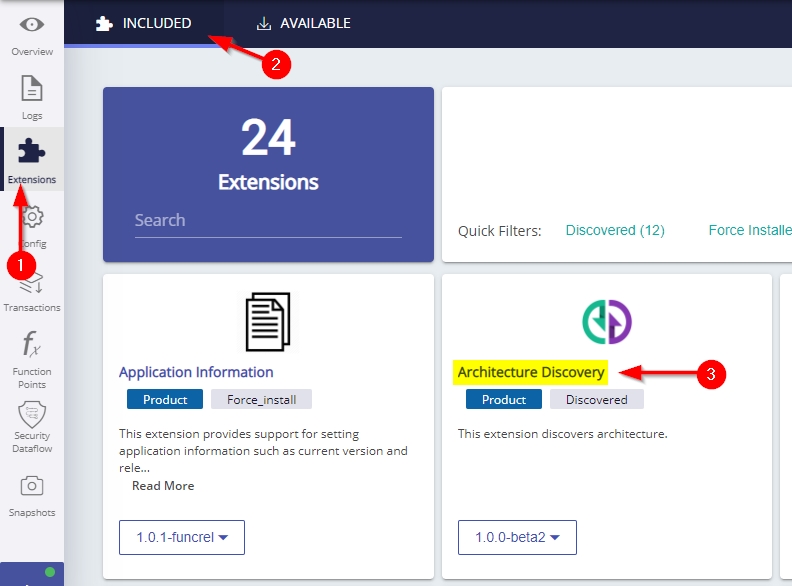This screenshot has width=792, height=586.
Task: Click the Application Information document icon
Action: click(268, 321)
